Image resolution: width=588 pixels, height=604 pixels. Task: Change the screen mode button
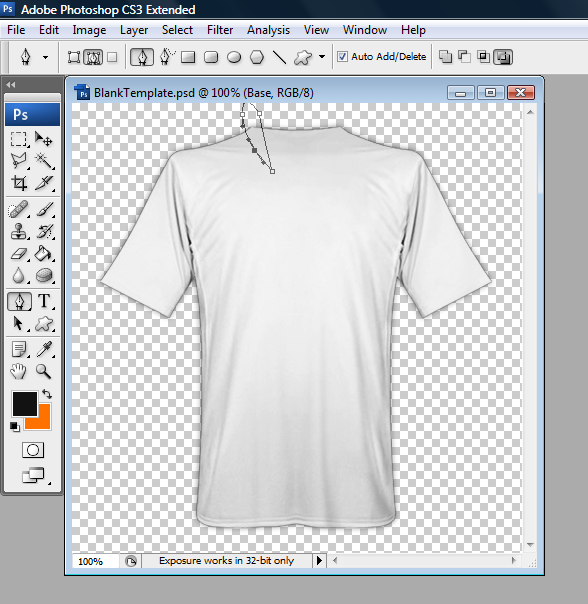pyautogui.click(x=34, y=475)
